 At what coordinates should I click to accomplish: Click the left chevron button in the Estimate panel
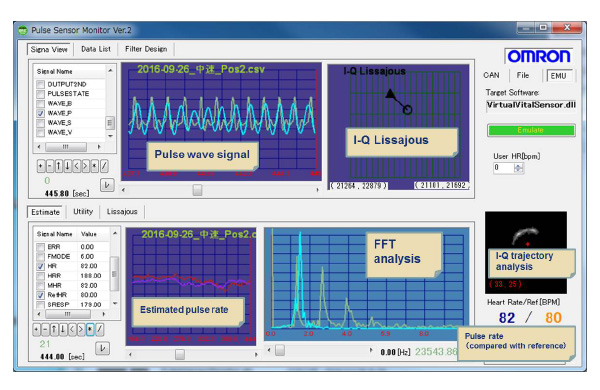click(x=72, y=329)
